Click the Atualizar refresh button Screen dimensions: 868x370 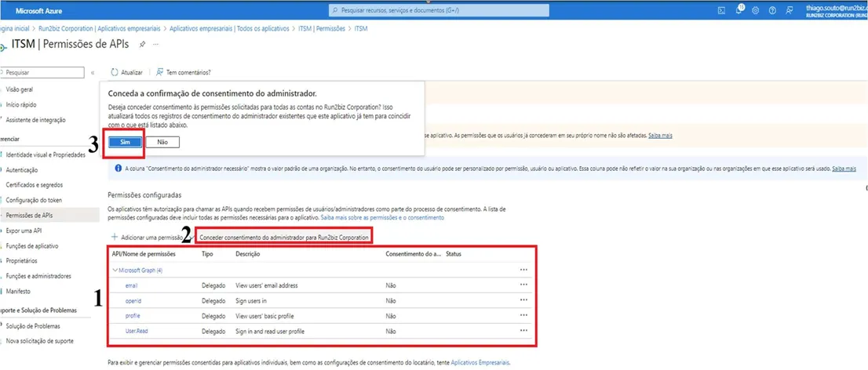click(x=127, y=72)
